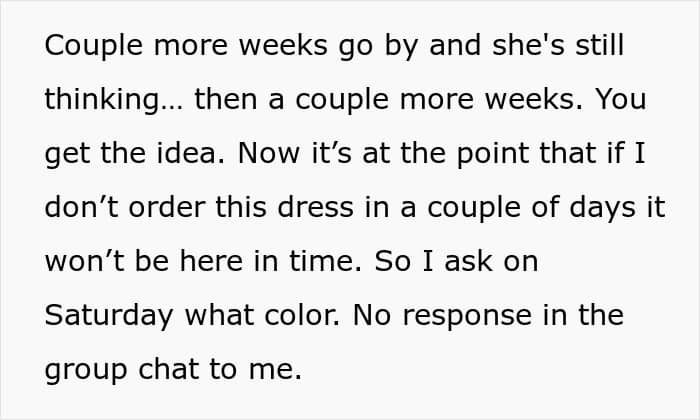Viewport: 700px width, 420px height.
Task: Click the word "point" on the third line
Action: 492,155
